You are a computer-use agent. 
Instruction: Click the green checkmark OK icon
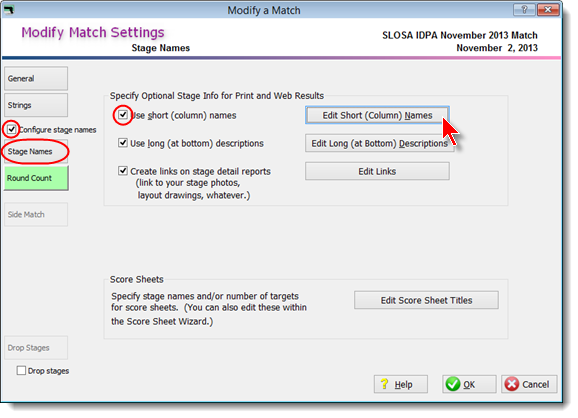click(x=453, y=384)
